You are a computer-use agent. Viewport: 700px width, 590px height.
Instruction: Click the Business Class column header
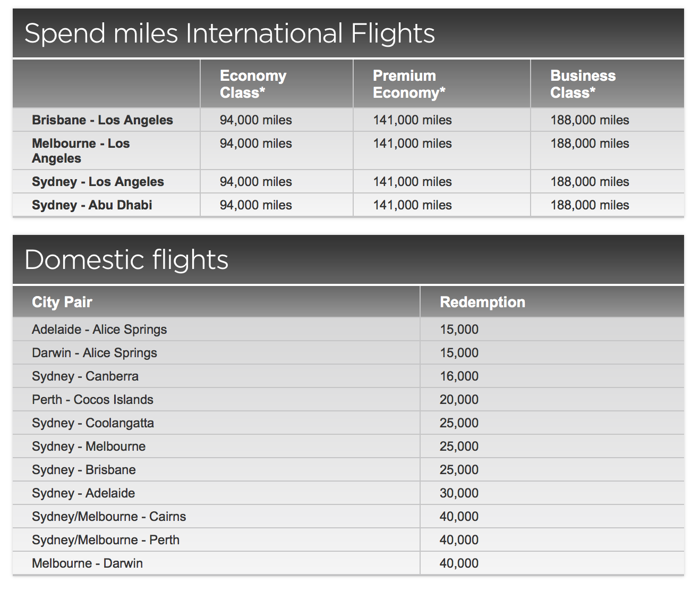[x=583, y=84]
